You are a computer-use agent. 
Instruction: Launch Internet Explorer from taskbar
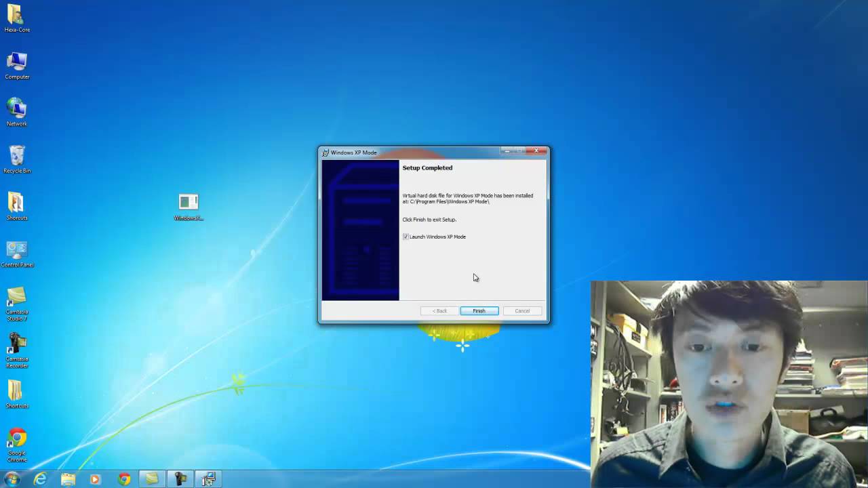point(40,479)
